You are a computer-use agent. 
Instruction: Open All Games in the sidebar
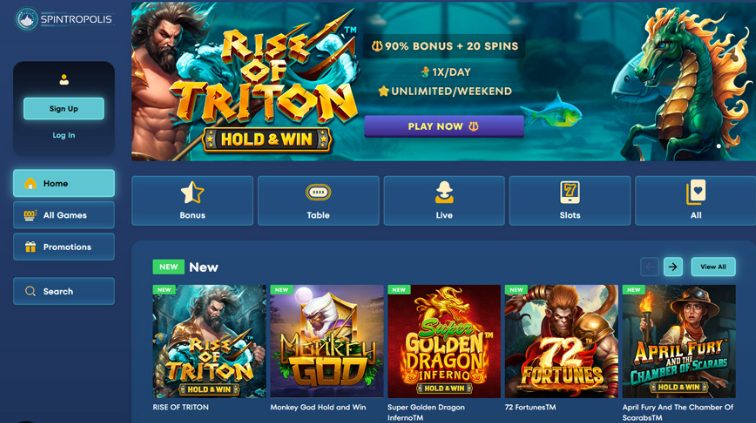click(x=64, y=215)
